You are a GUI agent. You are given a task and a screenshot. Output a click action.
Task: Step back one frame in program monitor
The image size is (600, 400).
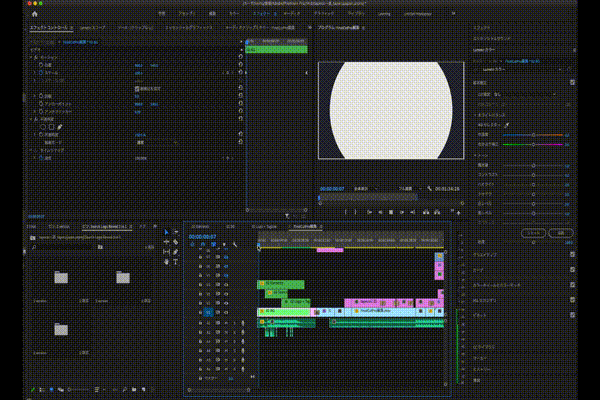coord(380,212)
